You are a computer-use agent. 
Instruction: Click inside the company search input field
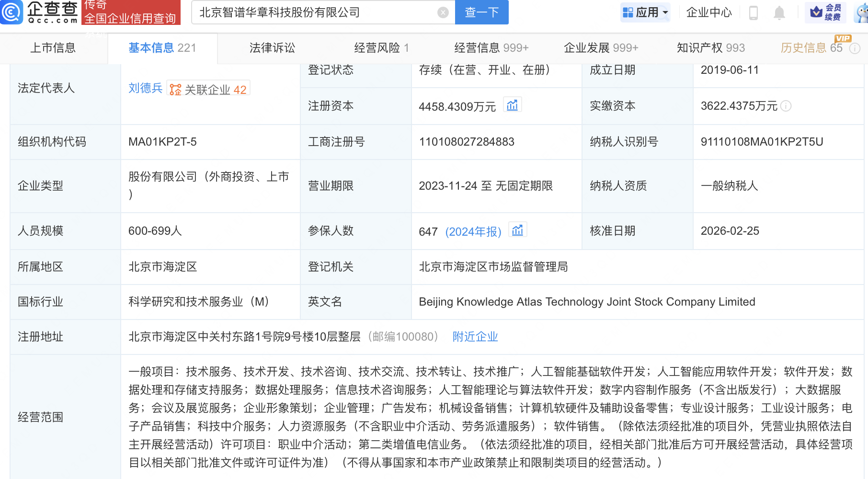[311, 12]
